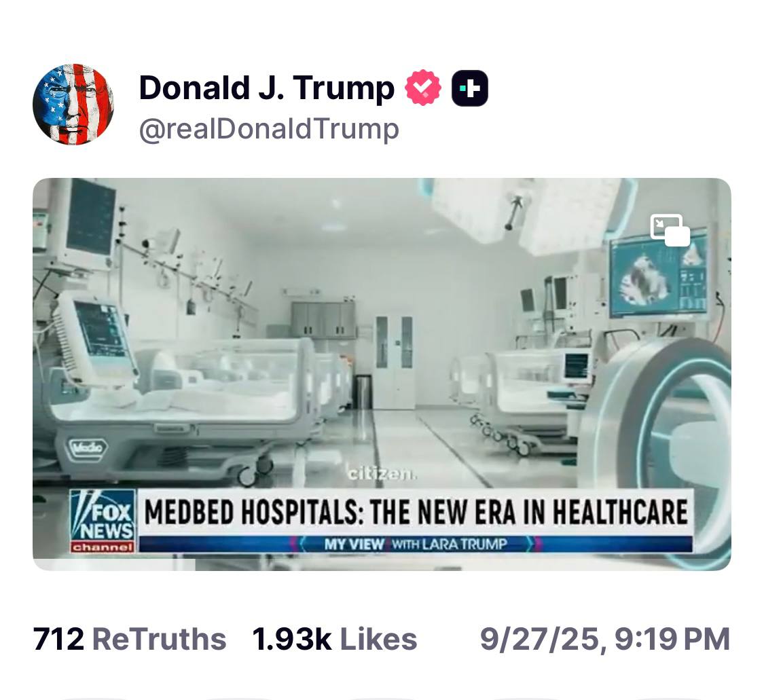Click 'My View with Lara Trump' banner

click(x=416, y=544)
